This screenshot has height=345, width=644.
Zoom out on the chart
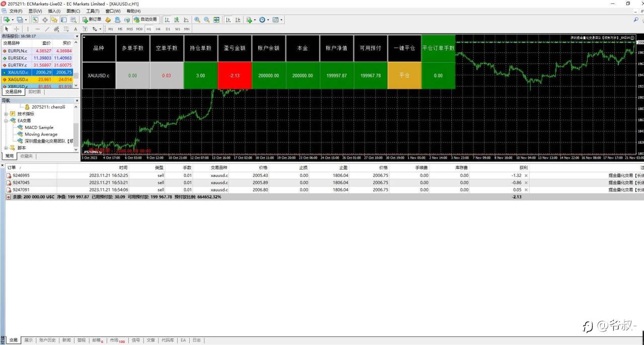(207, 20)
